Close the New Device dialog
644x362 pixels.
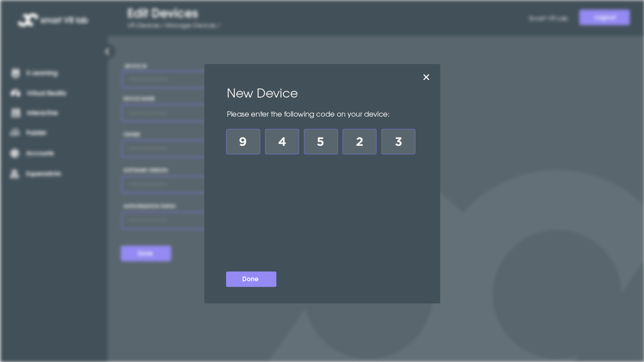[426, 77]
